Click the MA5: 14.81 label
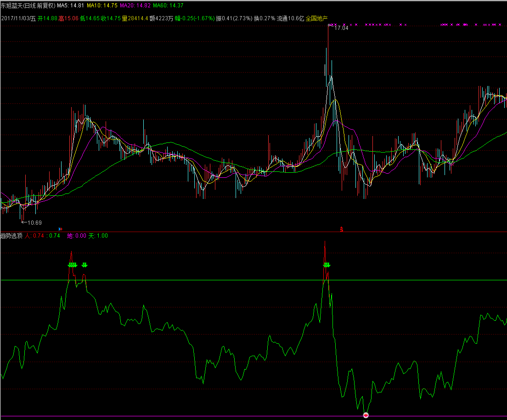507x420 pixels. (x=70, y=6)
